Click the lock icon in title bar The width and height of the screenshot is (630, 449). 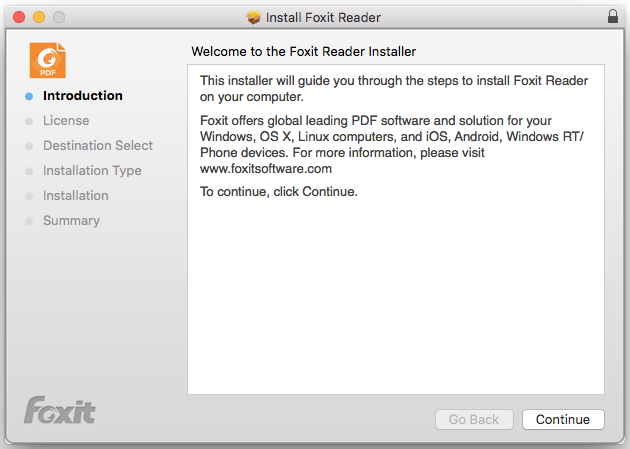pos(613,16)
